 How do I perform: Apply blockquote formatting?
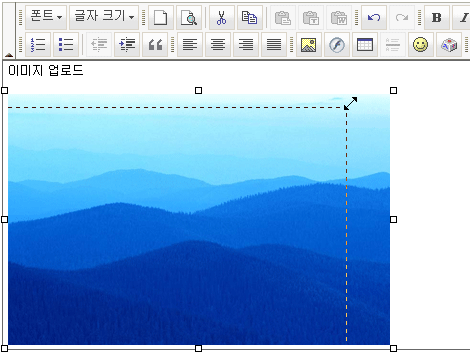(x=155, y=44)
